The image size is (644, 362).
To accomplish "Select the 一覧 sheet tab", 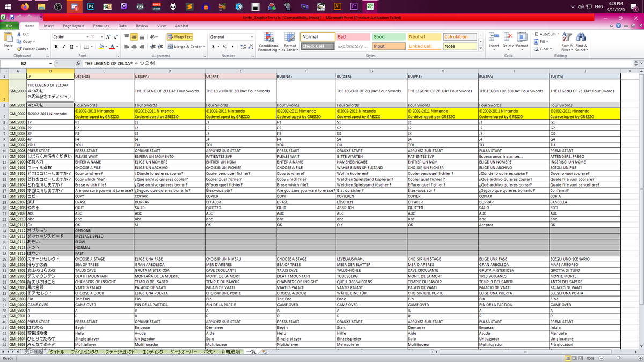I will [x=250, y=352].
